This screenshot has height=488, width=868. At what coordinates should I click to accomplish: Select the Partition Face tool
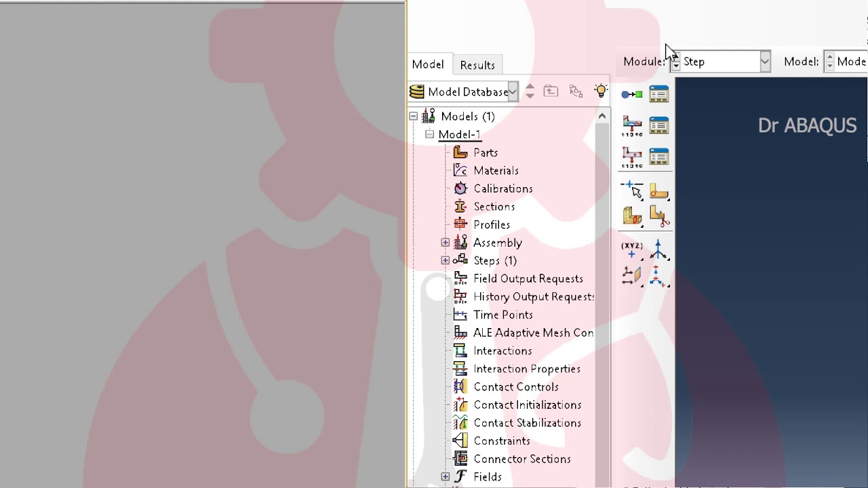coord(659,192)
